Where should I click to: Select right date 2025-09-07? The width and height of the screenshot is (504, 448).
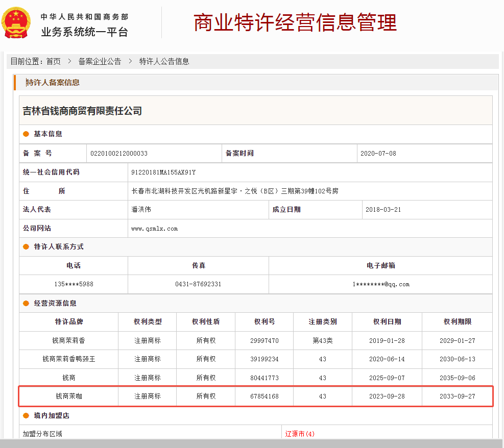tap(387, 378)
